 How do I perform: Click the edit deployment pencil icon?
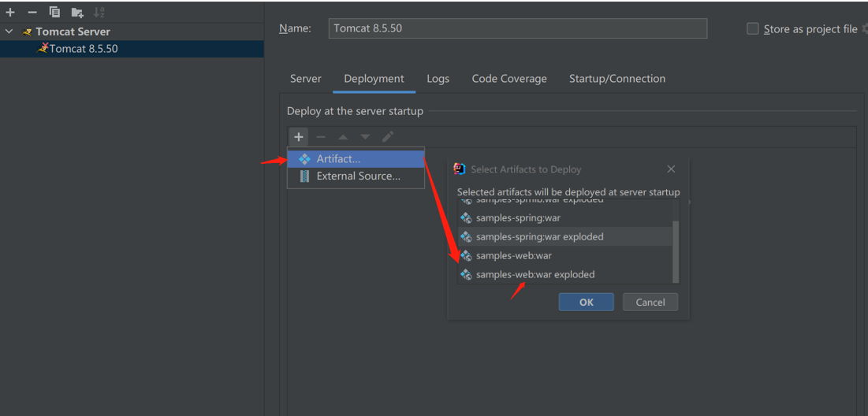(388, 137)
